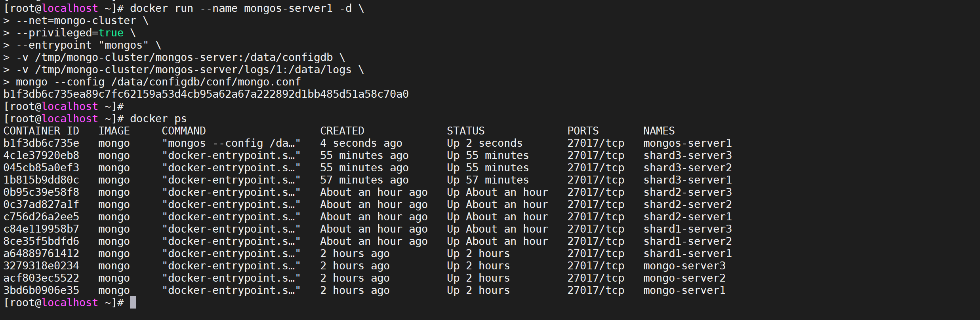Viewport: 980px width, 320px height.
Task: Click 27017/tcp port of mongos-server1 row
Action: point(596,143)
